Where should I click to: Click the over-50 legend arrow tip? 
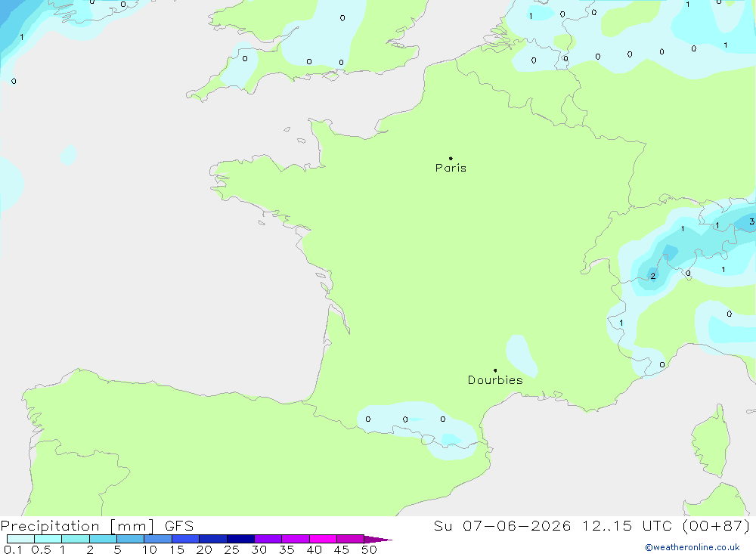[x=378, y=540]
